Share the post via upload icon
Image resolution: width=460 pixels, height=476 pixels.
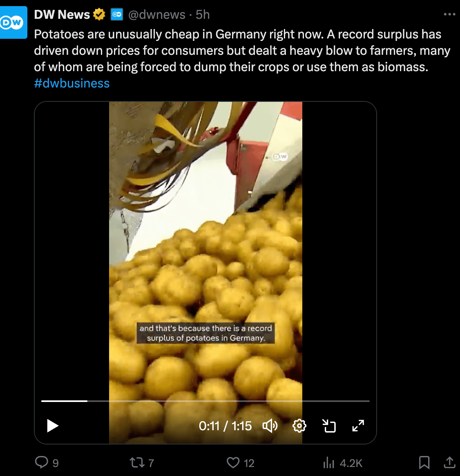click(x=450, y=463)
